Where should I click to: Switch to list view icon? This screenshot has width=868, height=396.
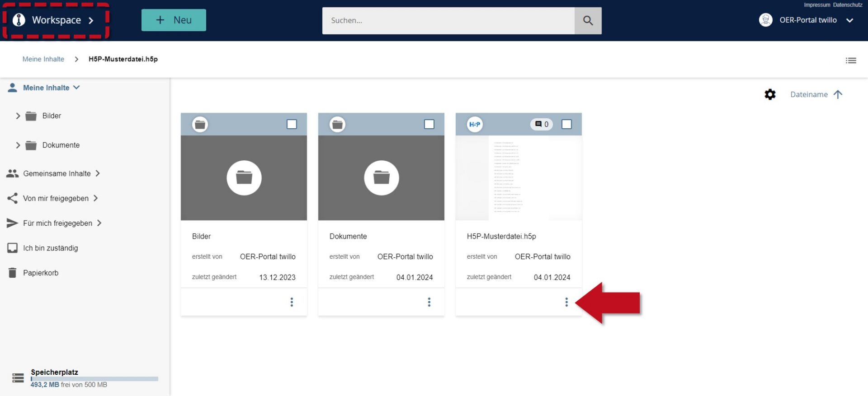click(x=851, y=60)
